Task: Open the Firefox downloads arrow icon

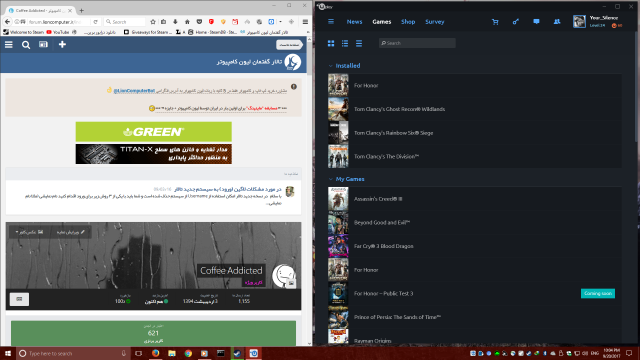Action: (175, 22)
